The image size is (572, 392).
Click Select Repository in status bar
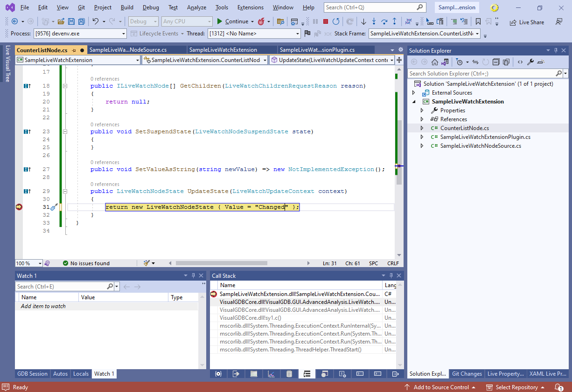516,387
